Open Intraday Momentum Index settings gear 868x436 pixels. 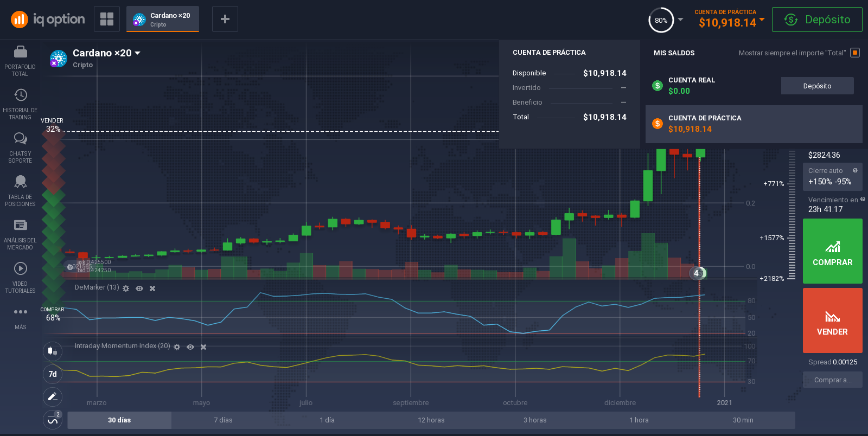(177, 347)
